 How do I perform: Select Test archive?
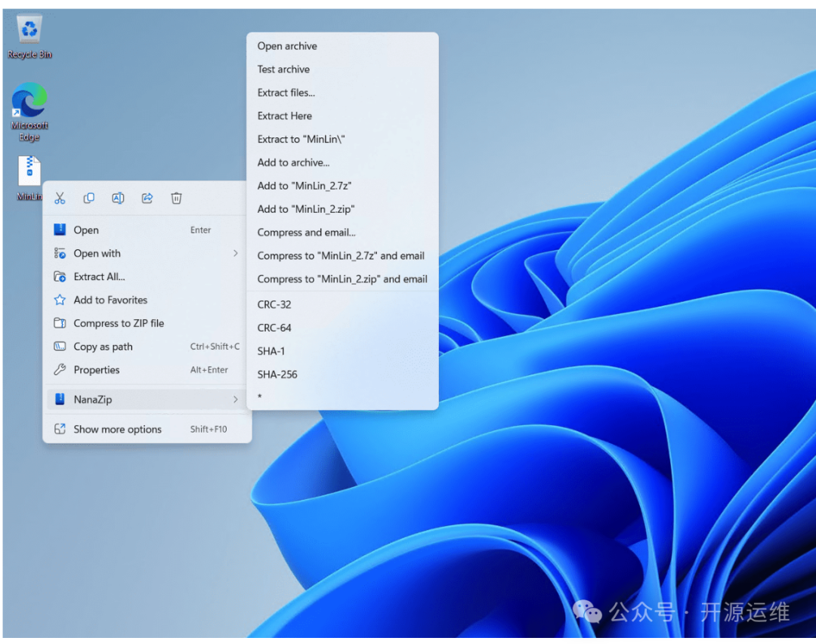(342, 69)
